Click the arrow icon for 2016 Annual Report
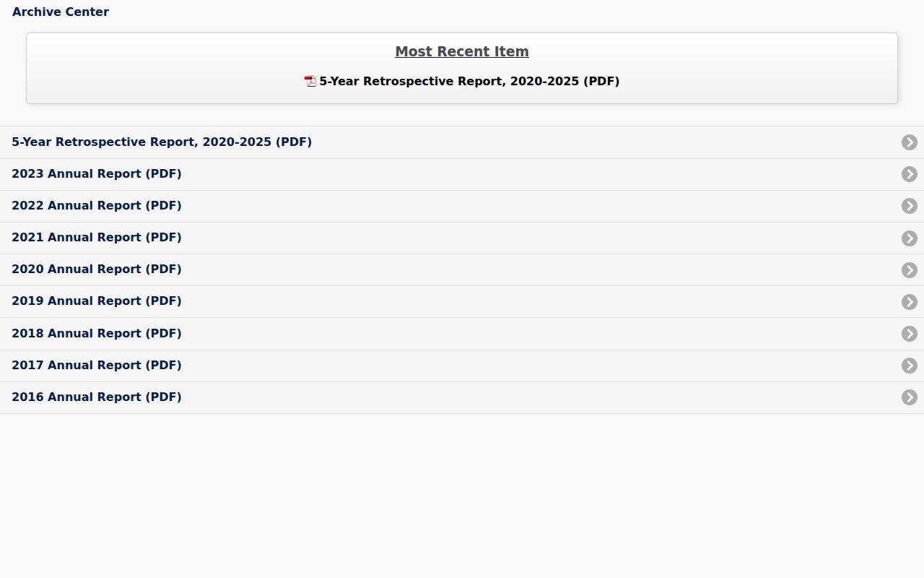Viewport: 924px width, 578px height. [x=910, y=397]
